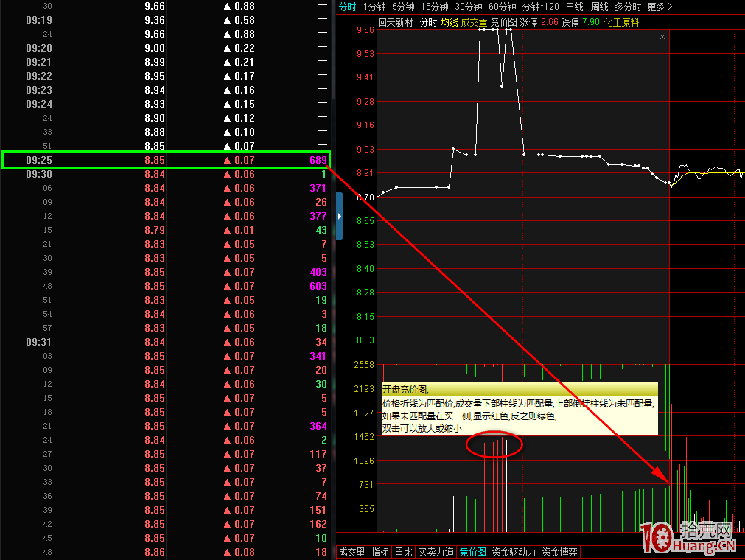This screenshot has width=745, height=560.
Task: Choose the 分钟*120 period
Action: pos(541,7)
